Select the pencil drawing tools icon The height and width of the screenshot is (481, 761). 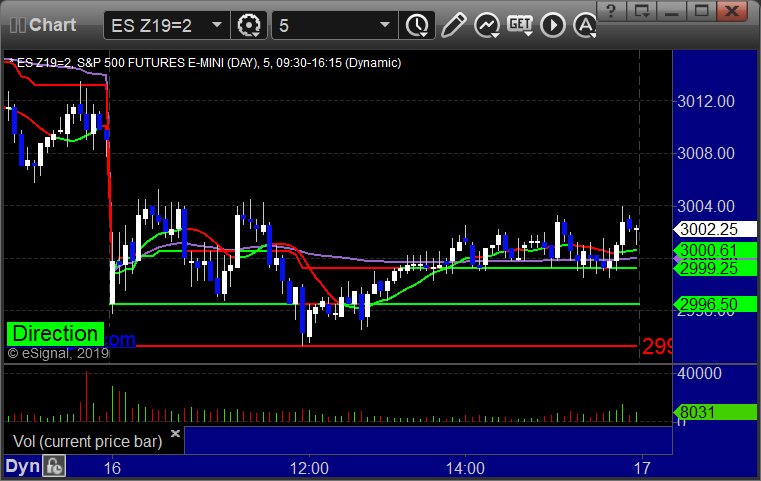(x=454, y=25)
